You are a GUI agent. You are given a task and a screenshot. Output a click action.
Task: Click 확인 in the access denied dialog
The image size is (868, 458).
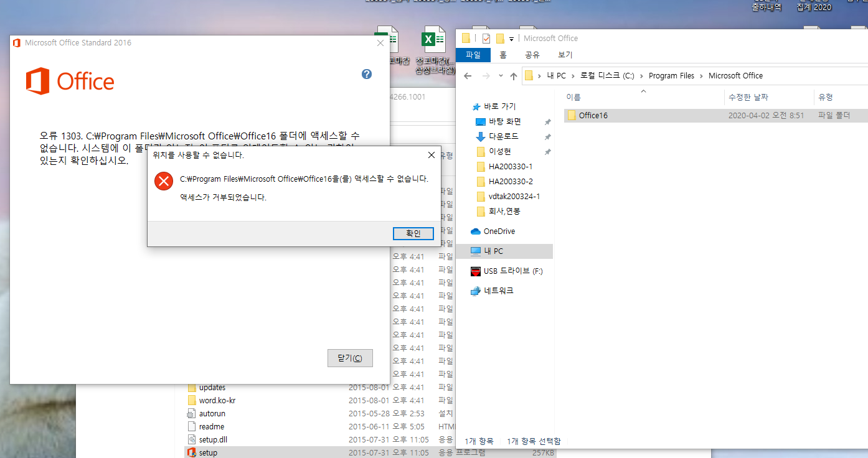[x=413, y=233]
